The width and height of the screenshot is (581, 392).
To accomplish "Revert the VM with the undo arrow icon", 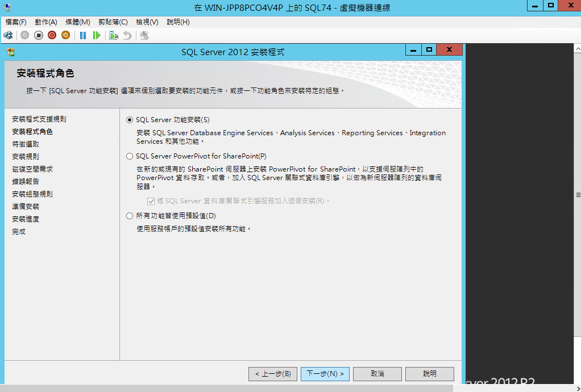I will click(127, 36).
